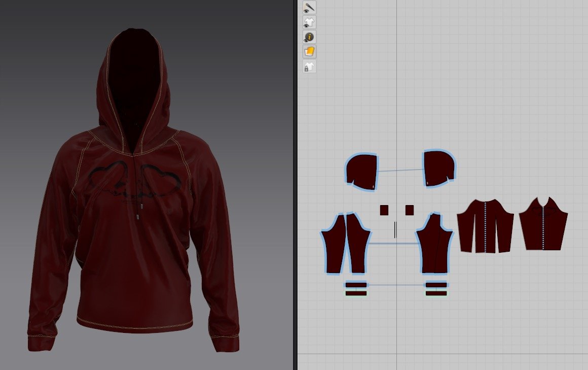Toggle show 2D pattern shirt-eye icon
Viewport: 588px width, 370px height.
click(x=309, y=22)
